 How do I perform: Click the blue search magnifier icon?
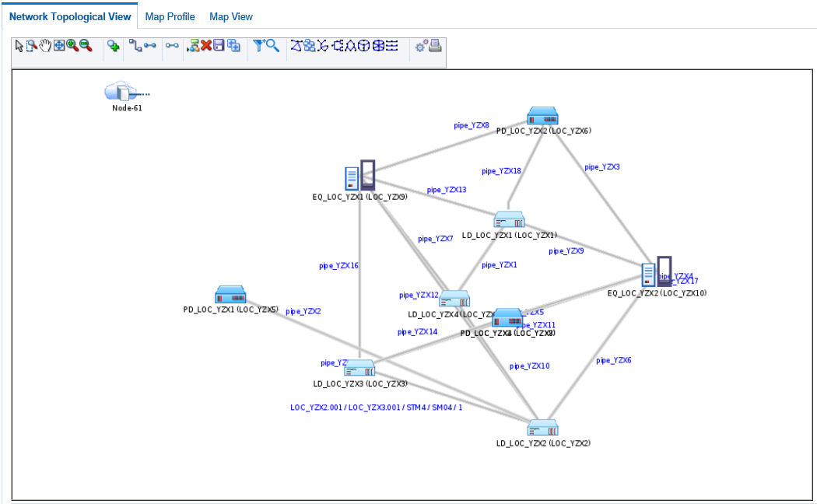(x=272, y=46)
